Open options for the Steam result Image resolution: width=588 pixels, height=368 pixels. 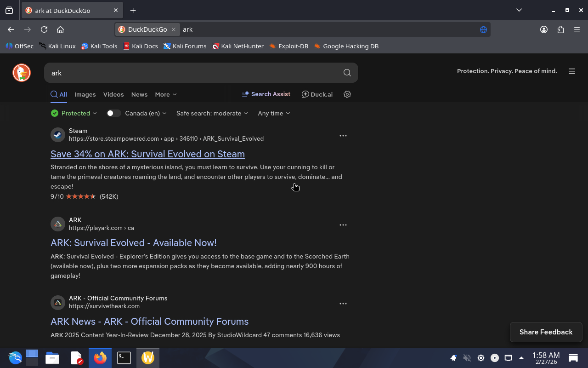click(x=343, y=136)
